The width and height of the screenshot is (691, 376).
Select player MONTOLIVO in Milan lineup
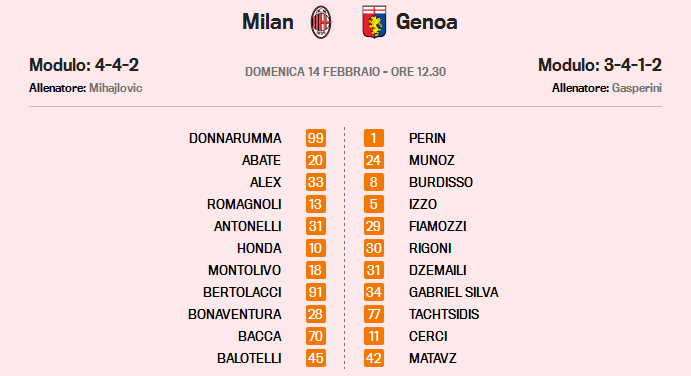245,270
